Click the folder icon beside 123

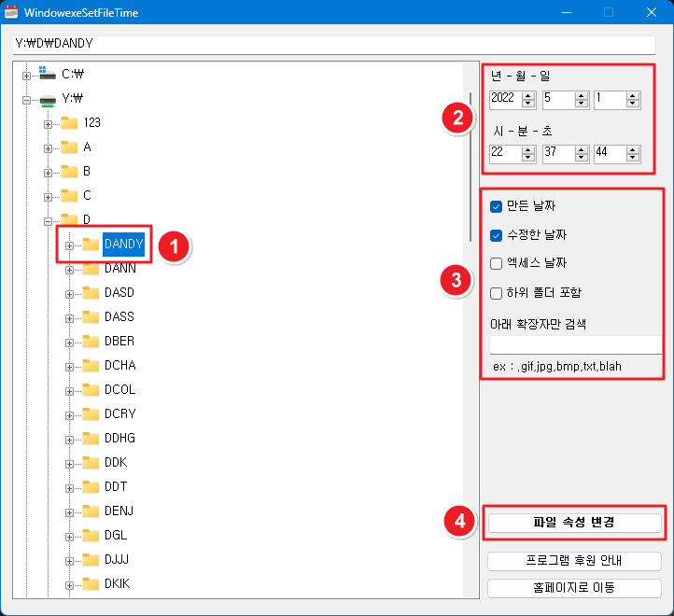click(70, 122)
